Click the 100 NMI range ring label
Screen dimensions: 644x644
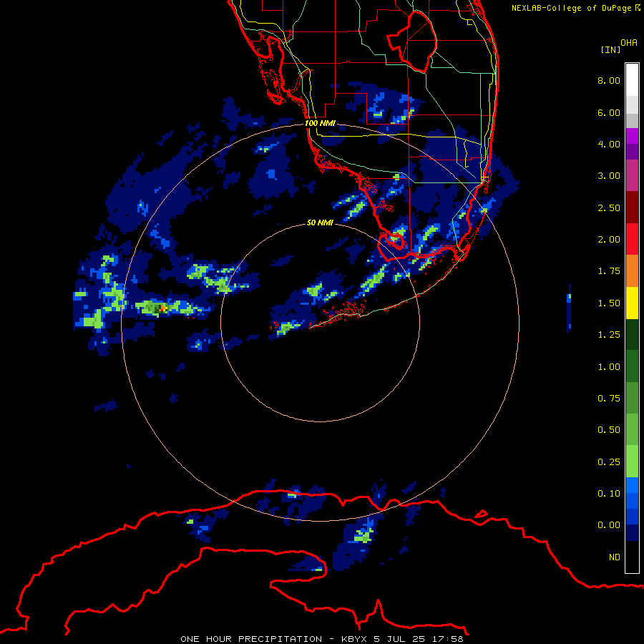320,123
